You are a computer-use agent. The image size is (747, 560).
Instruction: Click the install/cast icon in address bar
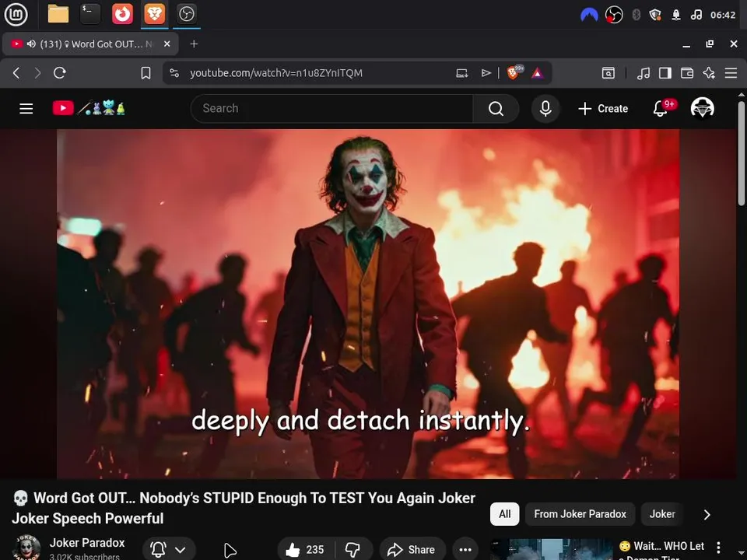[461, 73]
